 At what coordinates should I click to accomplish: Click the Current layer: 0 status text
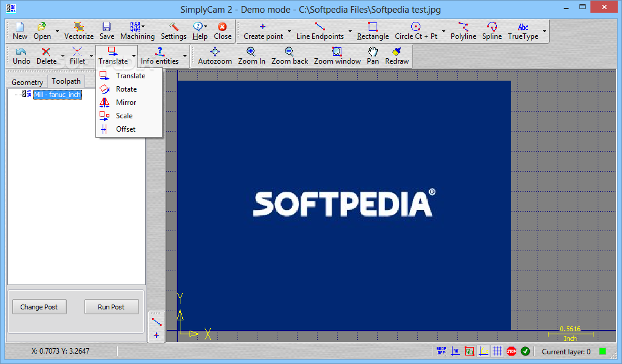[x=566, y=352]
